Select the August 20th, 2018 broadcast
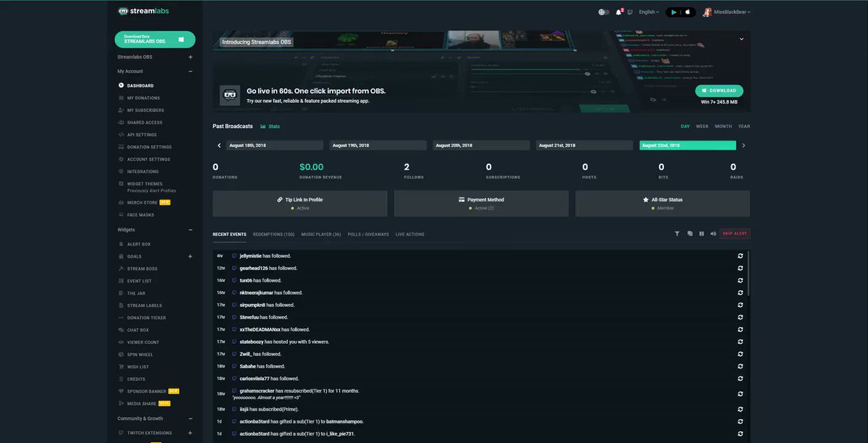This screenshot has width=868, height=443. click(481, 145)
